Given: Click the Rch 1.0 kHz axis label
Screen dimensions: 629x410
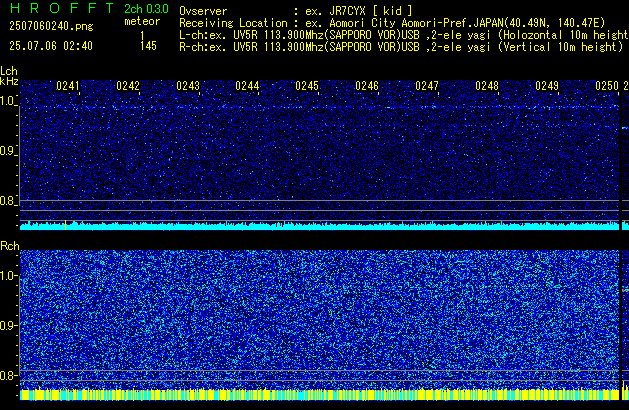Looking at the screenshot, I should 8,276.
